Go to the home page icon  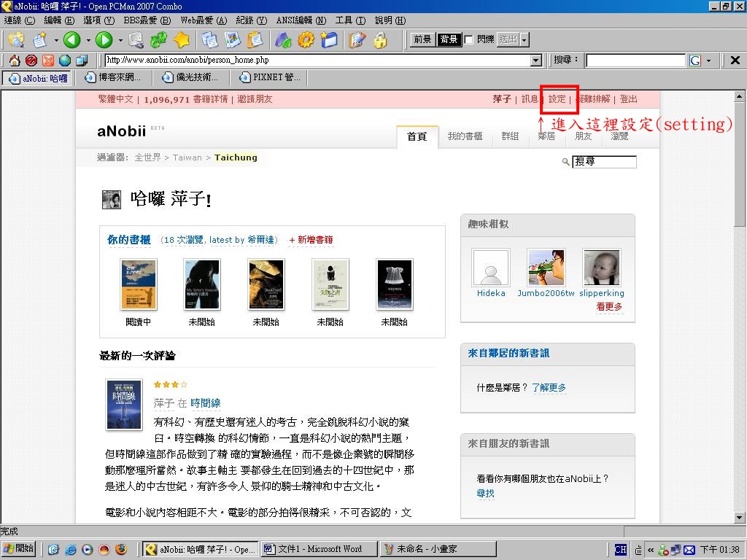pos(15,61)
